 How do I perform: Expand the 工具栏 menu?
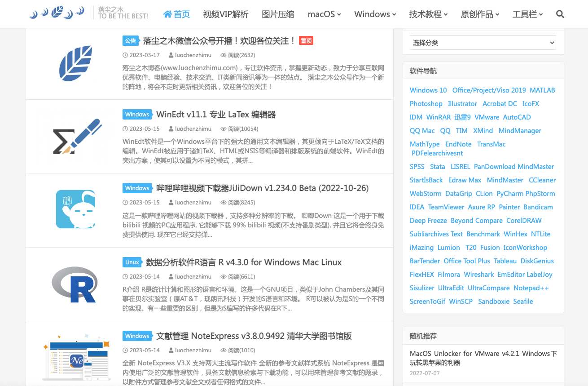pyautogui.click(x=527, y=14)
